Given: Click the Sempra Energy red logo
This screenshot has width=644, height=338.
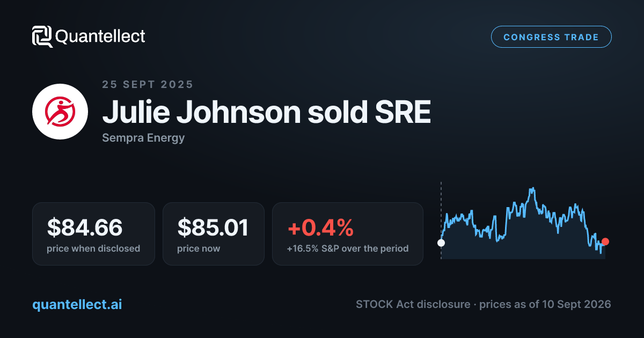Looking at the screenshot, I should 60,112.
